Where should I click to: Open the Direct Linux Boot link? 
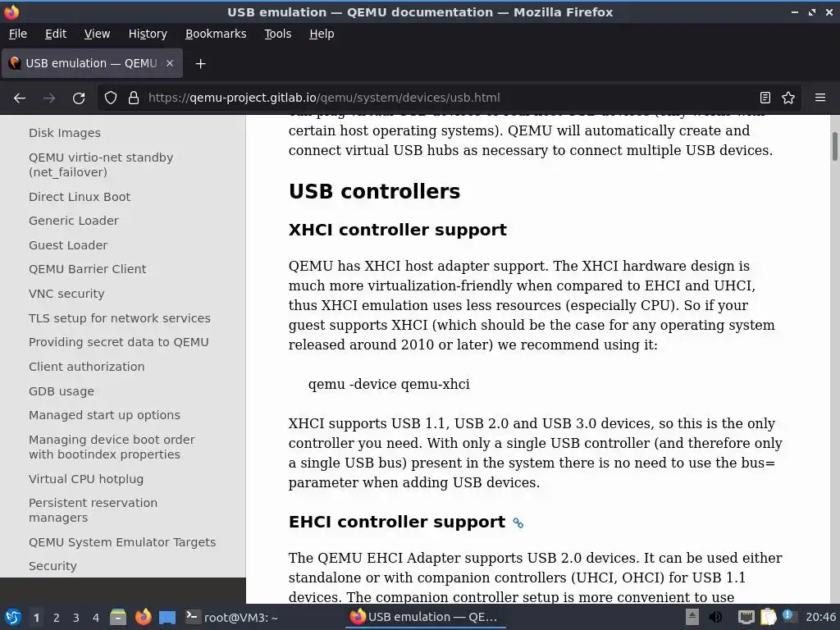[x=80, y=197]
